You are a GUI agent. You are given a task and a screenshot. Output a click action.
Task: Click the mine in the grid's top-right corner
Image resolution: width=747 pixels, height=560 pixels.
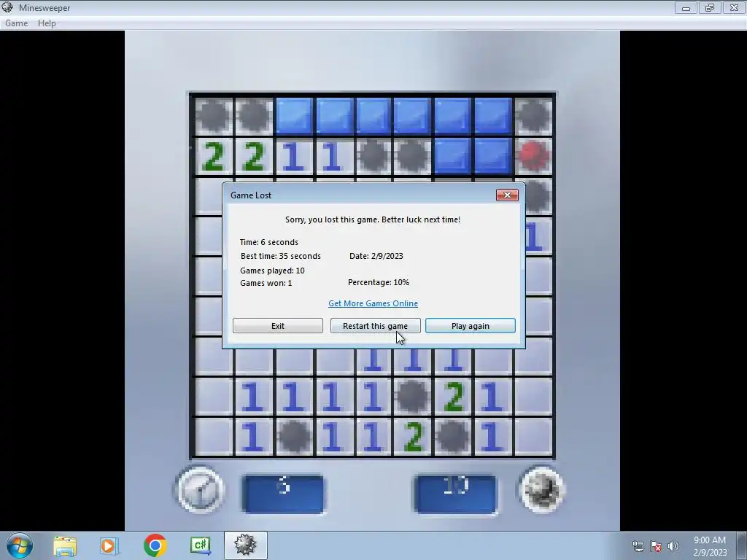(x=533, y=116)
